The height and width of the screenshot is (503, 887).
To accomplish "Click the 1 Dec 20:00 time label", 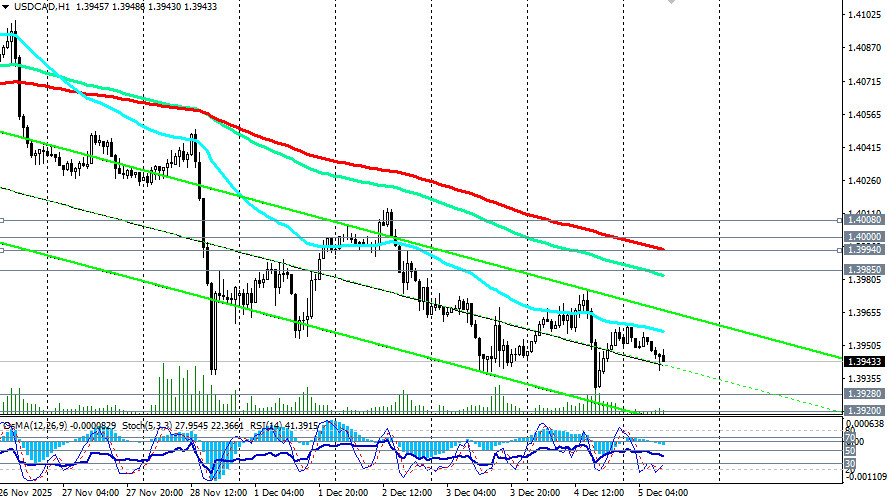I will point(345,493).
